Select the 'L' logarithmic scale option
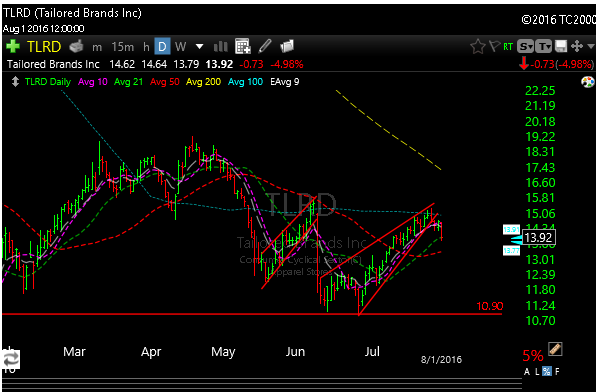This screenshot has width=596, height=392. (537, 371)
